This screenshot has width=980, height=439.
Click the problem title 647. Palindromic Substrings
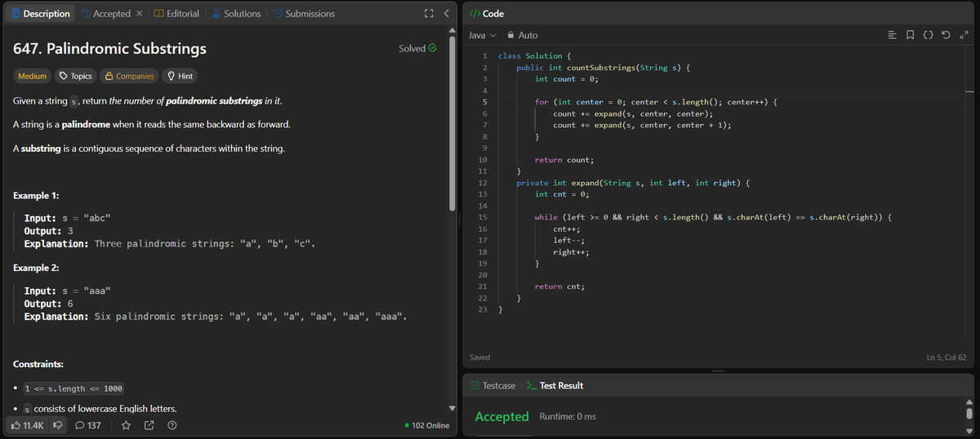110,49
